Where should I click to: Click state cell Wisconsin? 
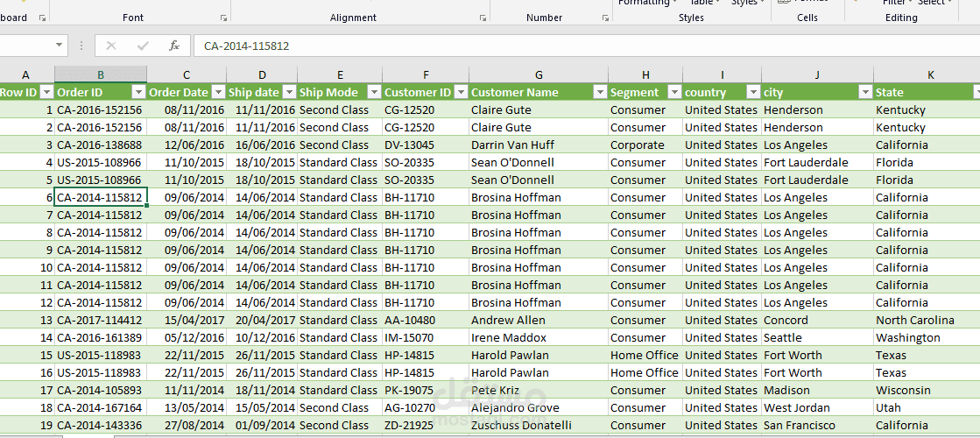(927, 390)
